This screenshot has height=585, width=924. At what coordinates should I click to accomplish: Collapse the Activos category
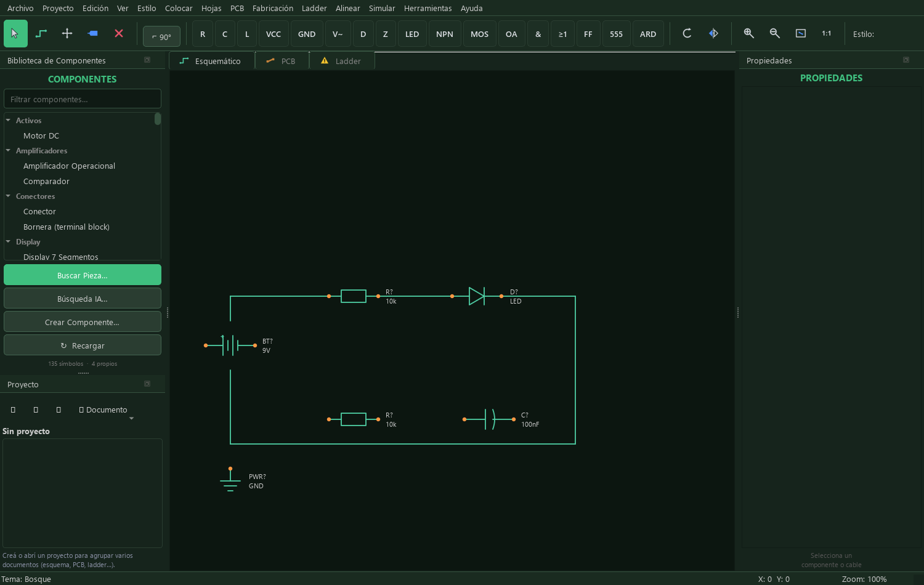tap(8, 120)
